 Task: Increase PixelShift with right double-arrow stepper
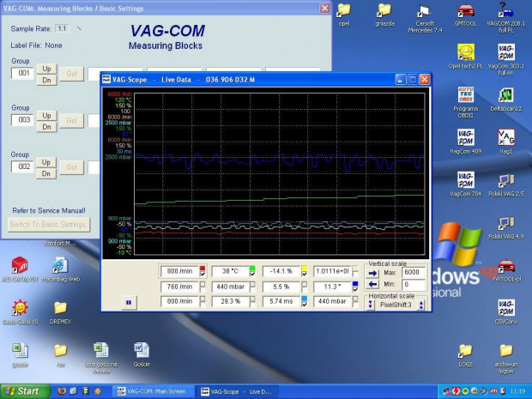(x=421, y=305)
